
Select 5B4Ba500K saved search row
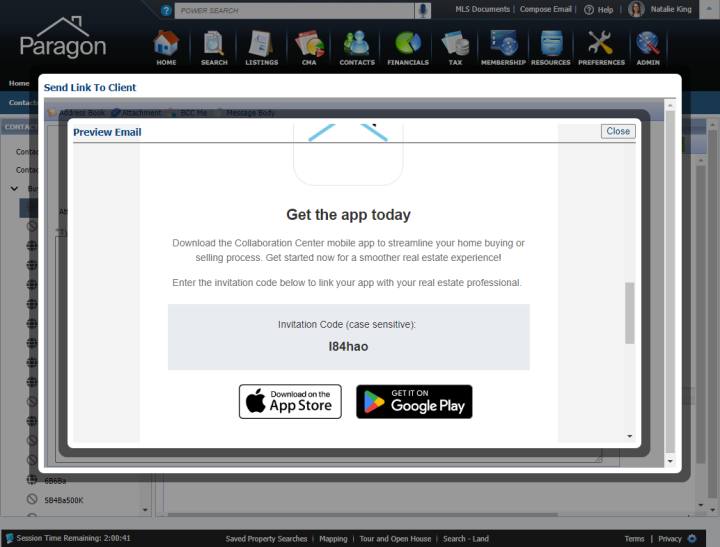tap(64, 500)
